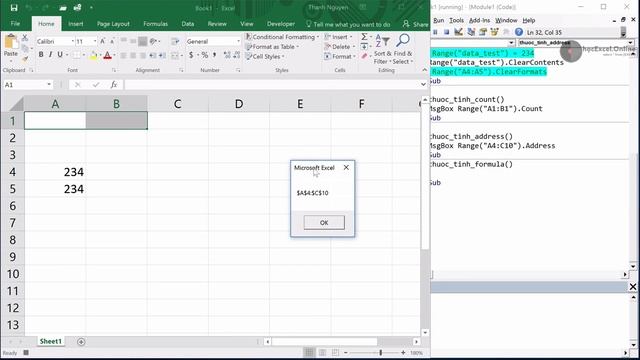Click the VBA Design Mode icon
This screenshot has height=360, width=640.
(458, 32)
